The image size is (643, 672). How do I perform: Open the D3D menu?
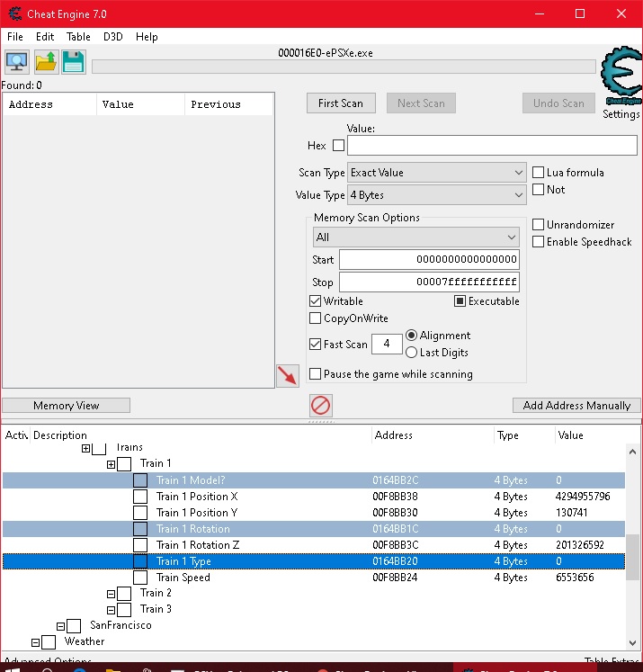pos(113,37)
